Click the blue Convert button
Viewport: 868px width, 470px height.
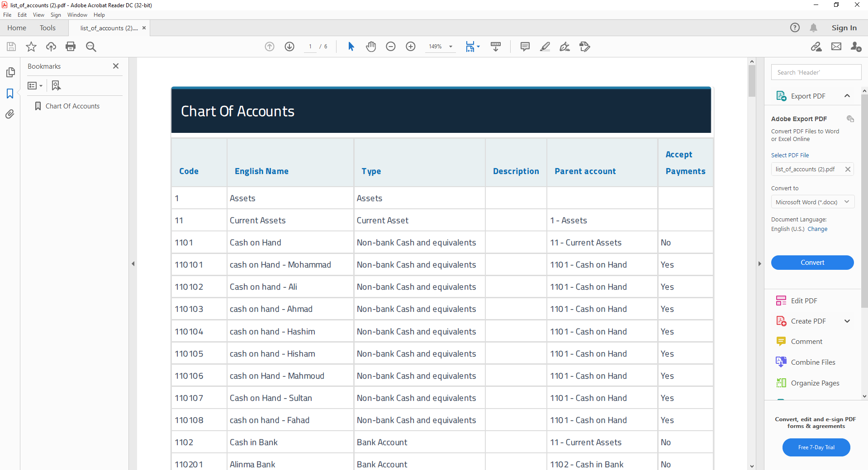pyautogui.click(x=812, y=263)
